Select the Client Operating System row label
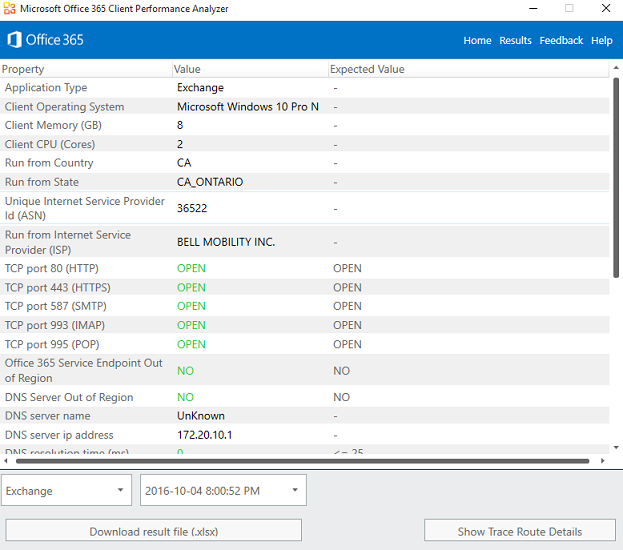This screenshot has height=550, width=623. point(64,107)
